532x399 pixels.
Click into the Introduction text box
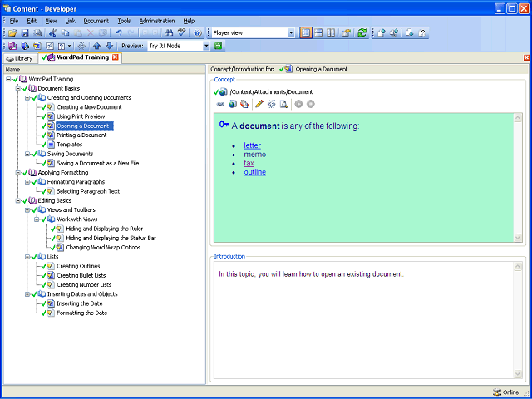coord(364,321)
